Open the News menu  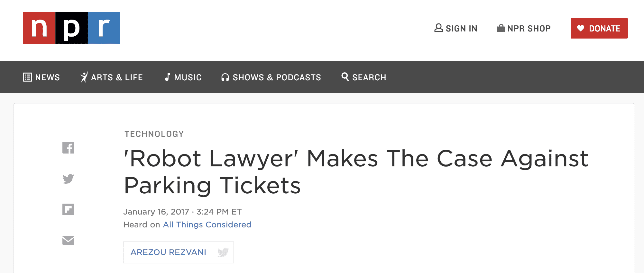41,77
